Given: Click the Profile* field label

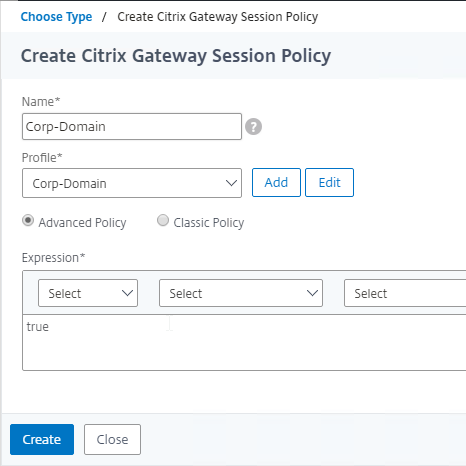Looking at the screenshot, I should pos(42,157).
